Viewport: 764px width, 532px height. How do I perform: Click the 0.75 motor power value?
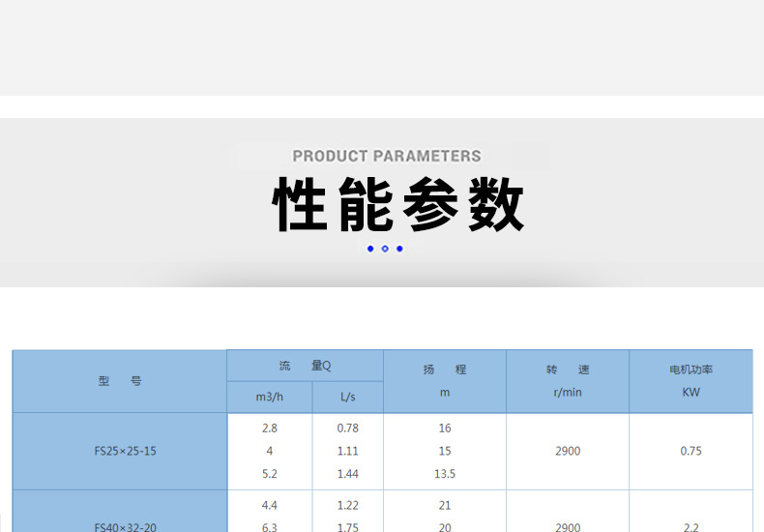(x=691, y=451)
